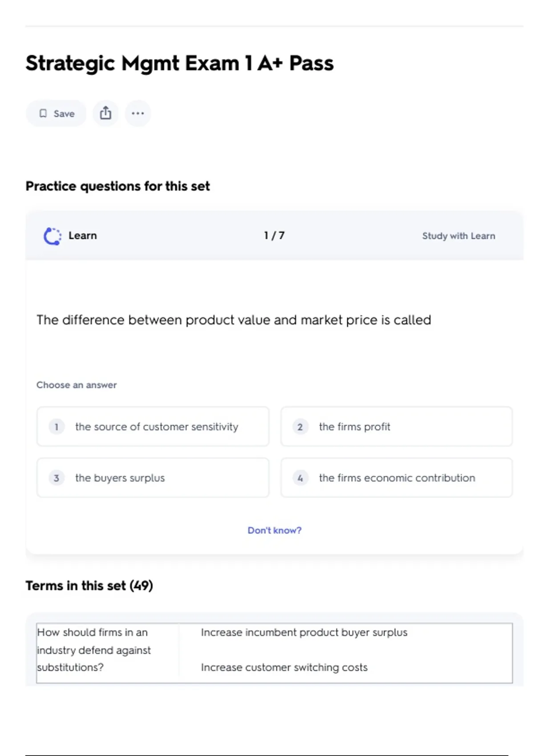Select answer number 1 badge
The width and height of the screenshot is (534, 756).
click(57, 427)
